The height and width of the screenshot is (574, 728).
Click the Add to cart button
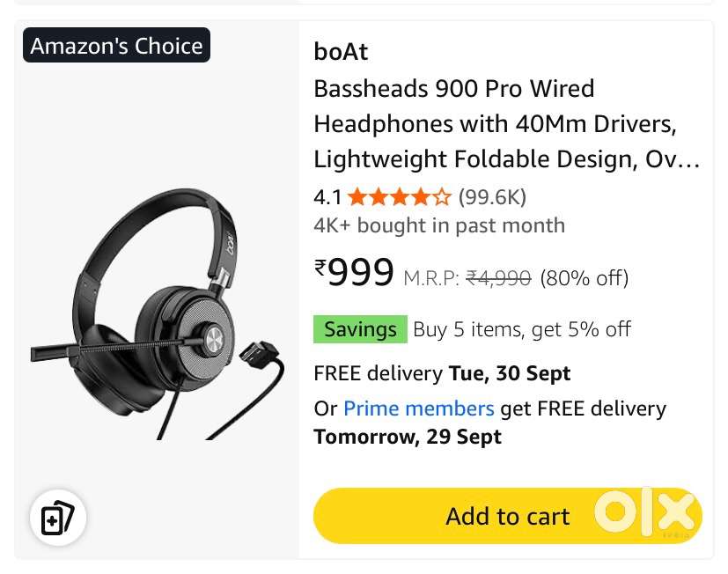click(x=507, y=517)
